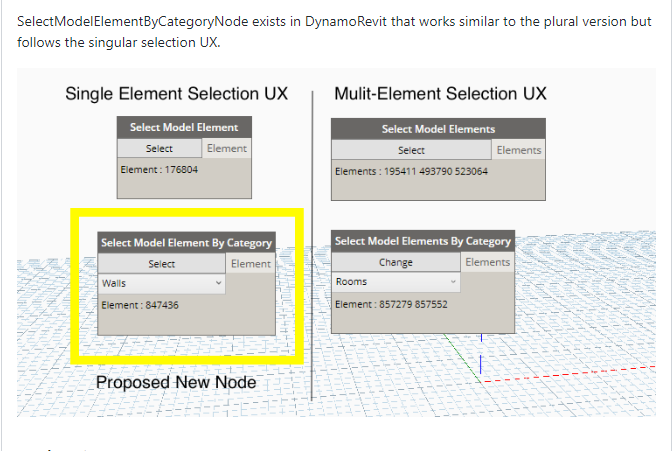Click the text Element : 857279 857552
This screenshot has width=672, height=451.
[x=391, y=304]
